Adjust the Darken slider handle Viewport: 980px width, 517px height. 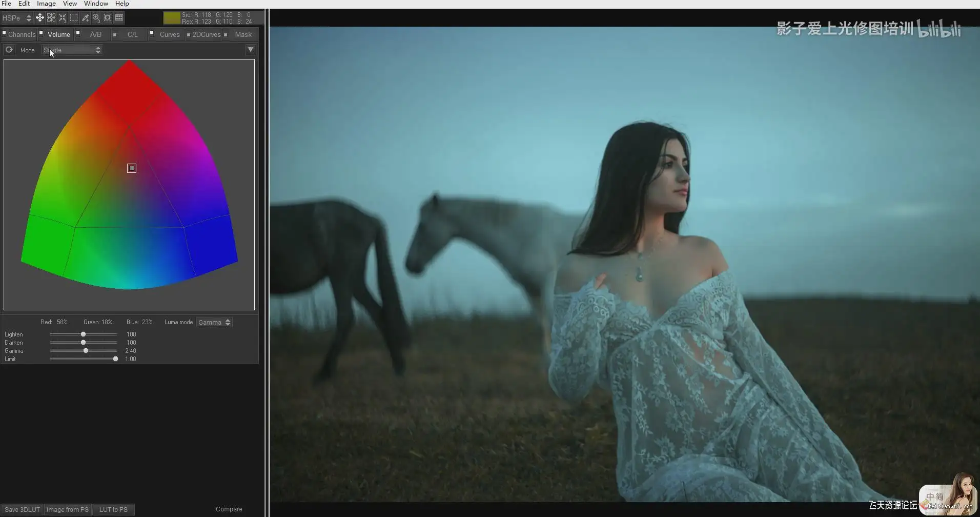coord(83,343)
